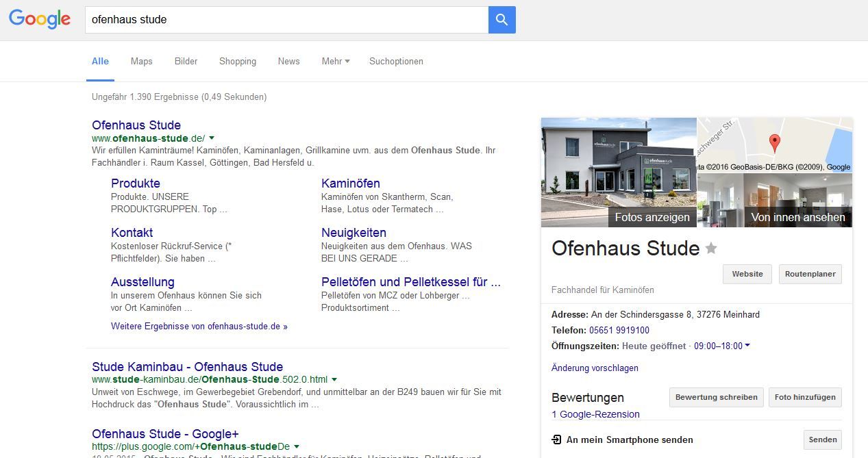Open 'Stude Kaminbau - Ofenhaus Stude' result
Viewport: 868px width, 458px height.
[187, 367]
